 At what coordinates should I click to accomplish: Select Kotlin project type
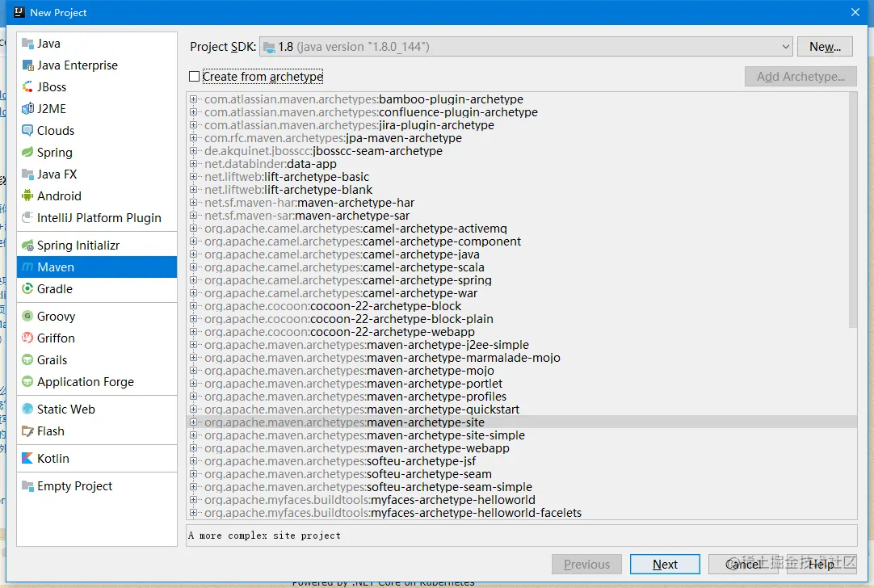pos(97,458)
